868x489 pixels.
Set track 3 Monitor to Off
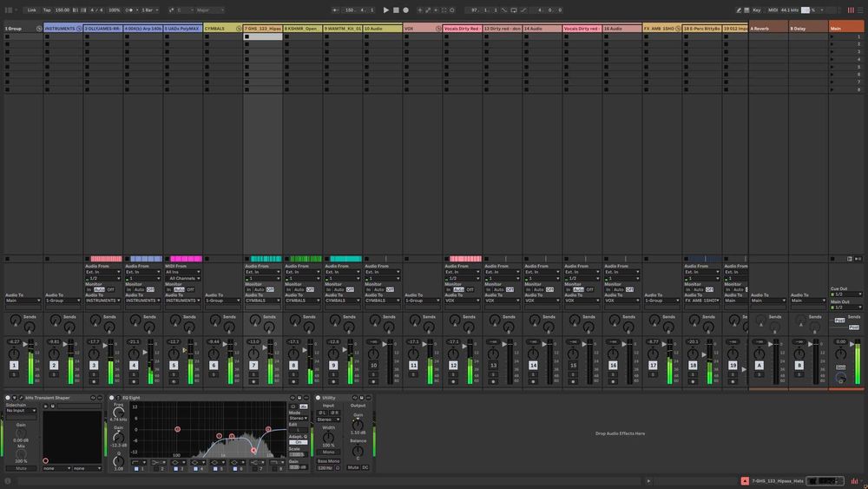point(110,289)
